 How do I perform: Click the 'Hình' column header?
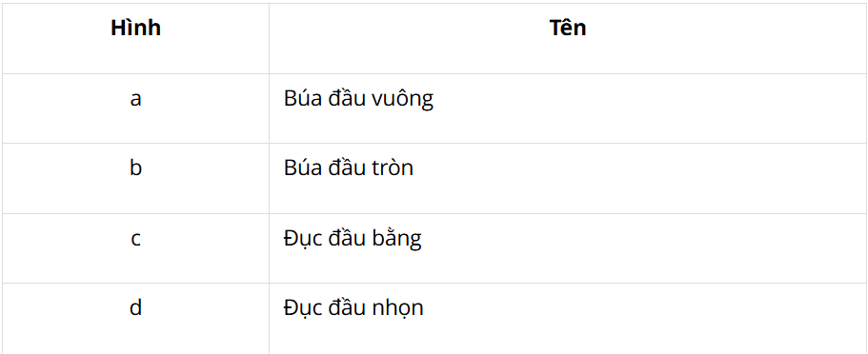pos(135,28)
